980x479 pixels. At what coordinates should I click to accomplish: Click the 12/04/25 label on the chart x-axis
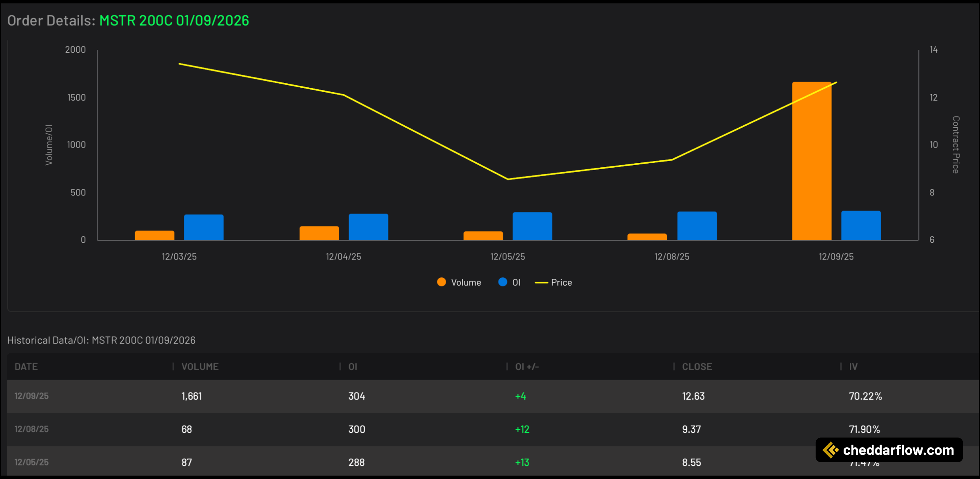click(x=343, y=257)
